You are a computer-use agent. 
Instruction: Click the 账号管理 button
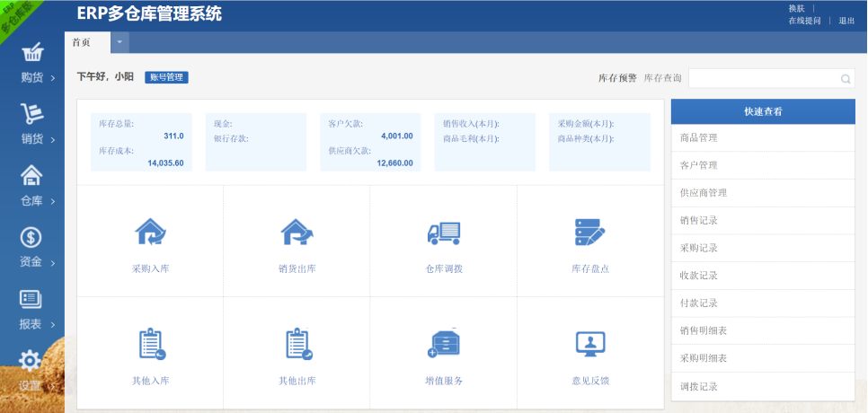tap(166, 77)
